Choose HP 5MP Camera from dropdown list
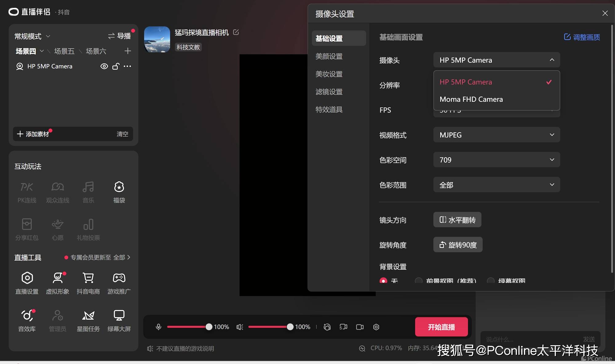The height and width of the screenshot is (364, 615). [x=497, y=82]
